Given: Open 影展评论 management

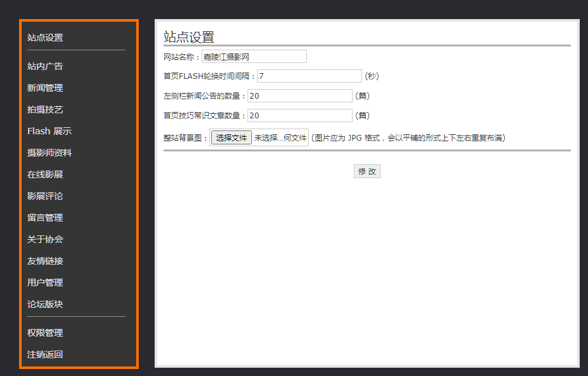Looking at the screenshot, I should click(x=45, y=196).
